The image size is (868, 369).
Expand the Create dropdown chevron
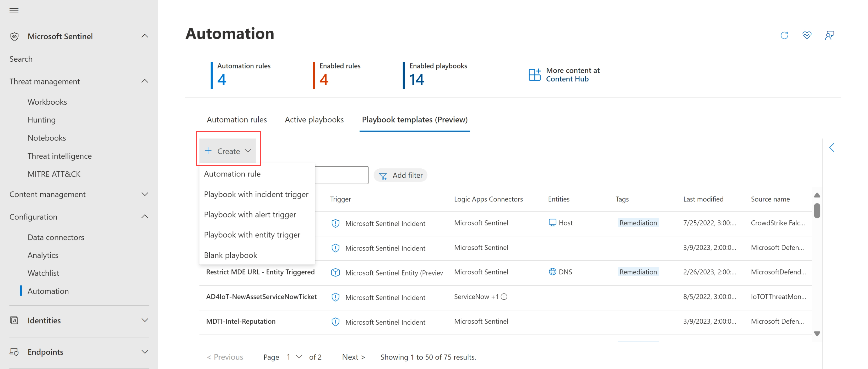tap(248, 151)
